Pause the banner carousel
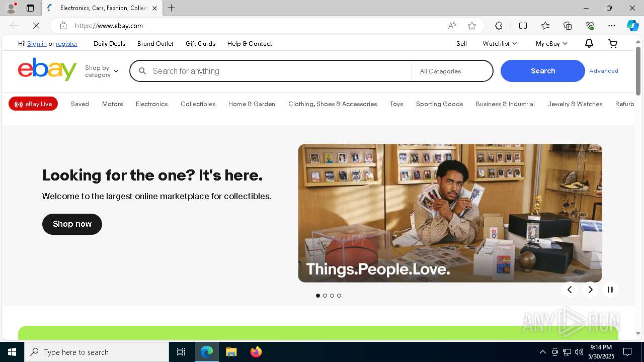644x362 pixels. 610,290
